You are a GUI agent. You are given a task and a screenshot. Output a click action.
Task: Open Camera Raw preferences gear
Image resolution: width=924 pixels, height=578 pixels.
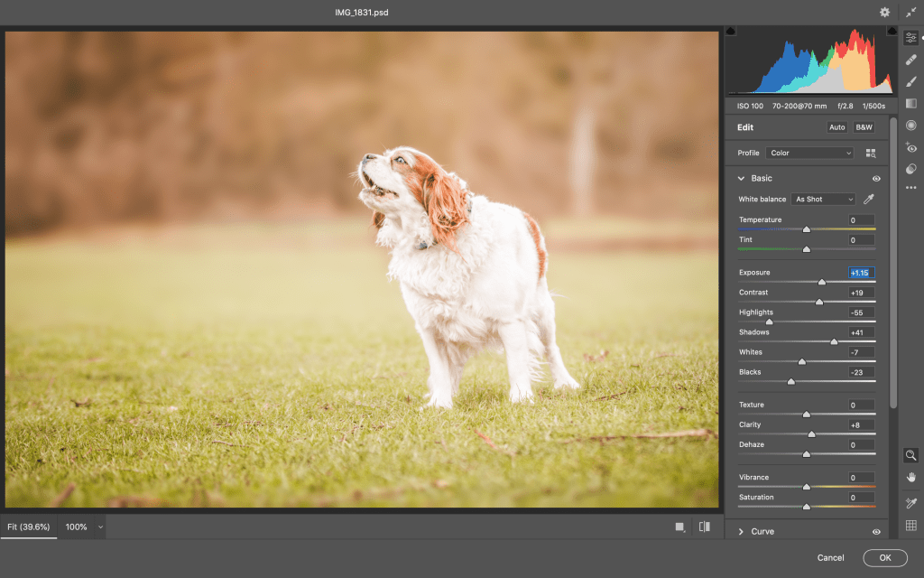(885, 12)
